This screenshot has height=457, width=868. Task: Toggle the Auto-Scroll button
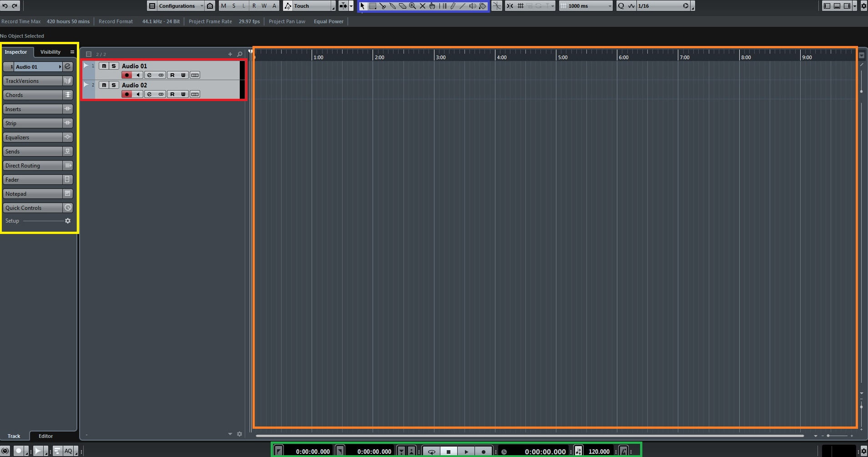click(x=343, y=6)
